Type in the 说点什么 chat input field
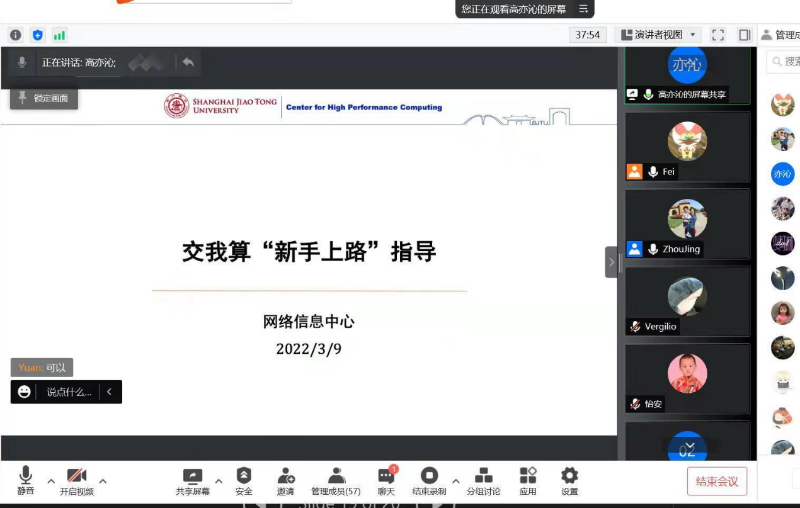 (70, 392)
